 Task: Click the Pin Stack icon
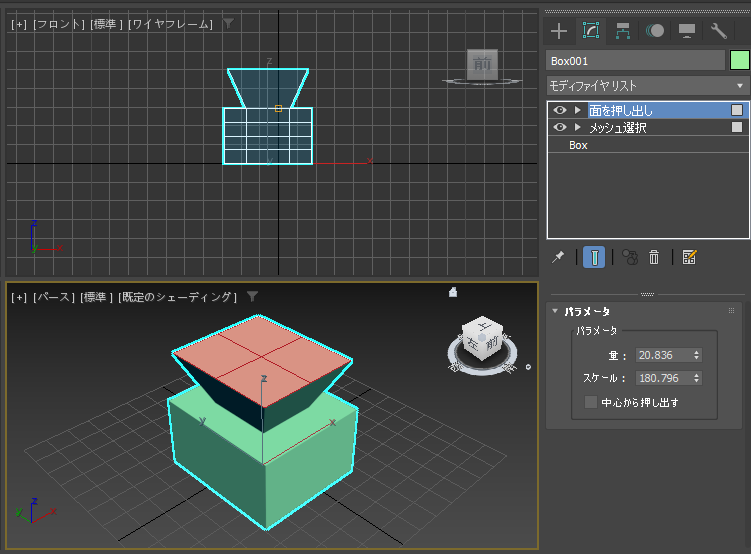tap(558, 257)
